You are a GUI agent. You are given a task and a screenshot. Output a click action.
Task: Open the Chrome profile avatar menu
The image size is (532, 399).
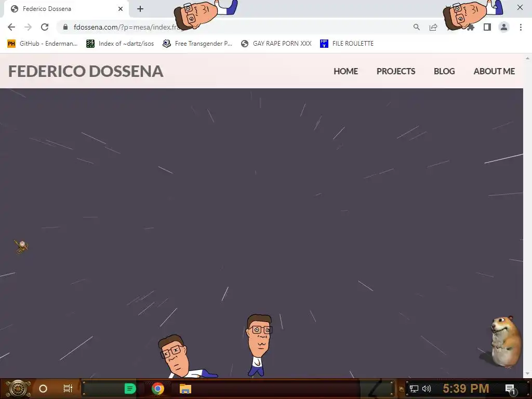click(504, 27)
